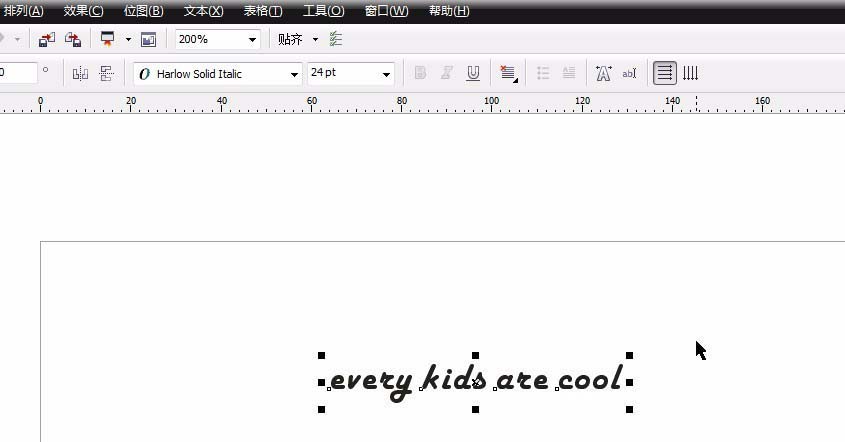Open the welcome screen icon
The width and height of the screenshot is (845, 442).
[148, 39]
